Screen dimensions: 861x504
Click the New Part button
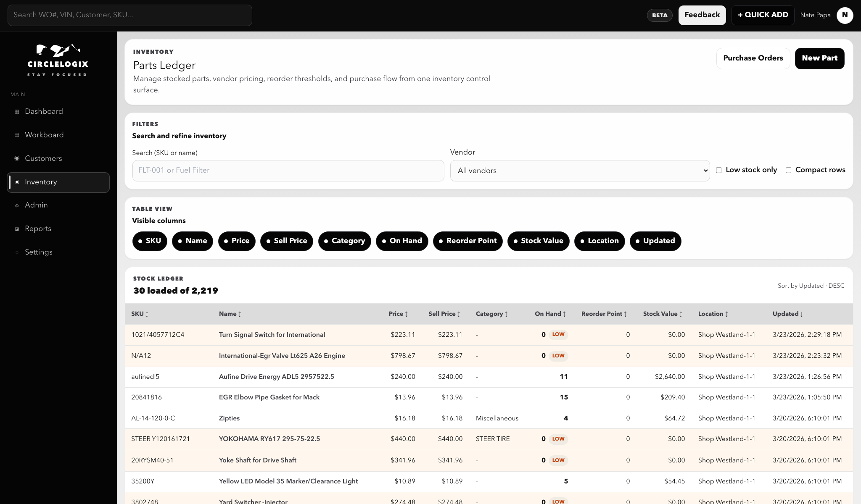click(819, 58)
